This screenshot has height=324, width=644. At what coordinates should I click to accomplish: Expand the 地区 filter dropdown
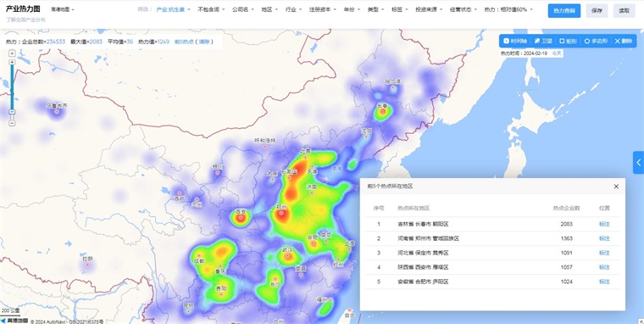269,9
